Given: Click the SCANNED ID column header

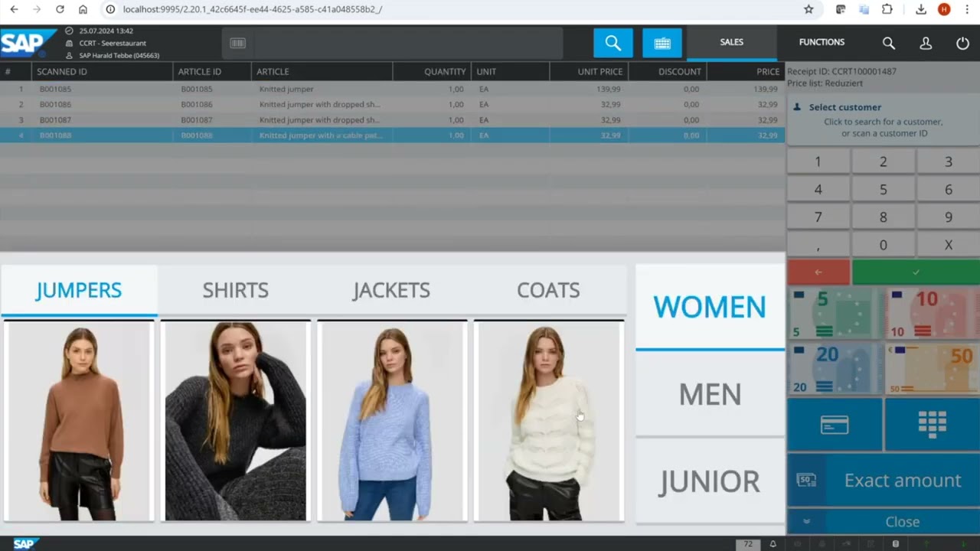Looking at the screenshot, I should pos(102,71).
